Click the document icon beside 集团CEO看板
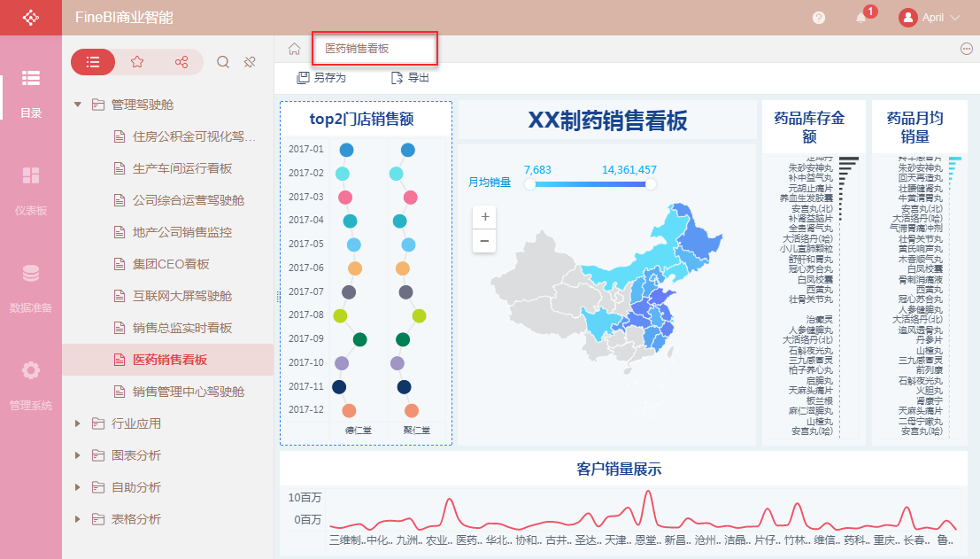 (120, 264)
